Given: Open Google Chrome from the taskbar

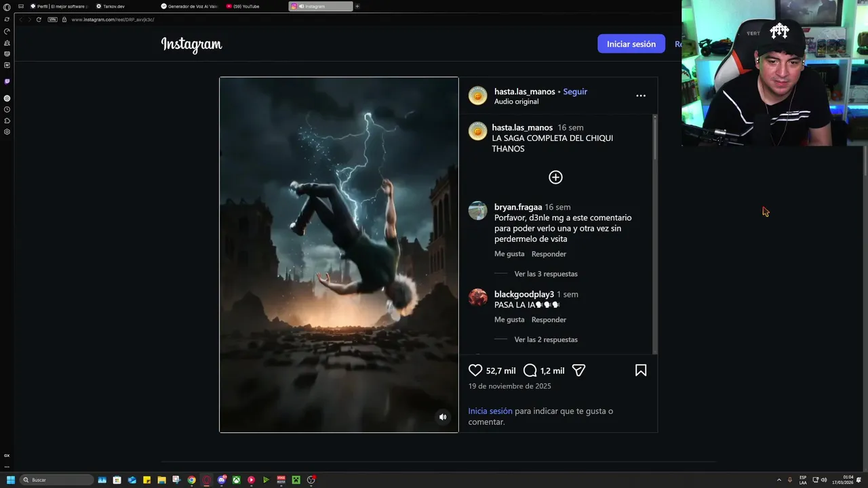Looking at the screenshot, I should (191, 480).
